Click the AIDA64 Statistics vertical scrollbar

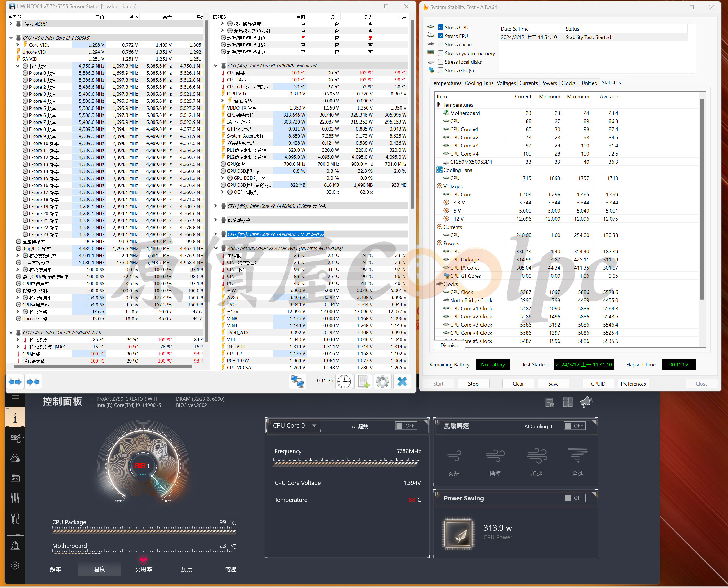tap(702, 199)
